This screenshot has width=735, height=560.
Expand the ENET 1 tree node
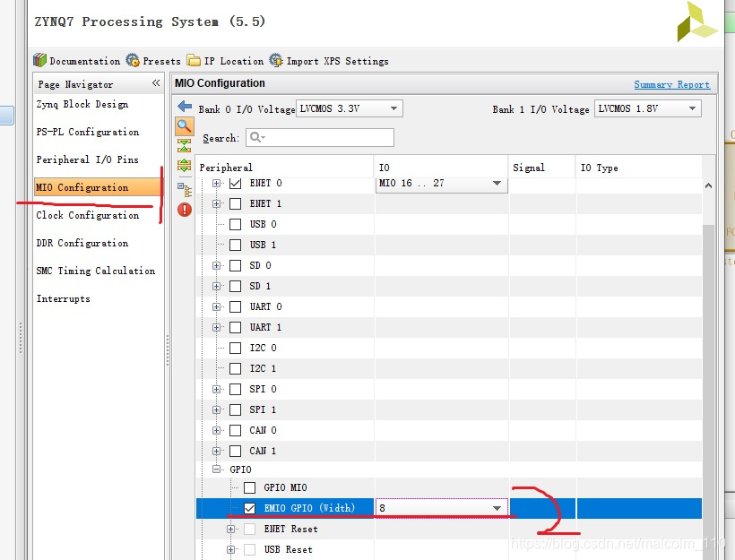[216, 203]
